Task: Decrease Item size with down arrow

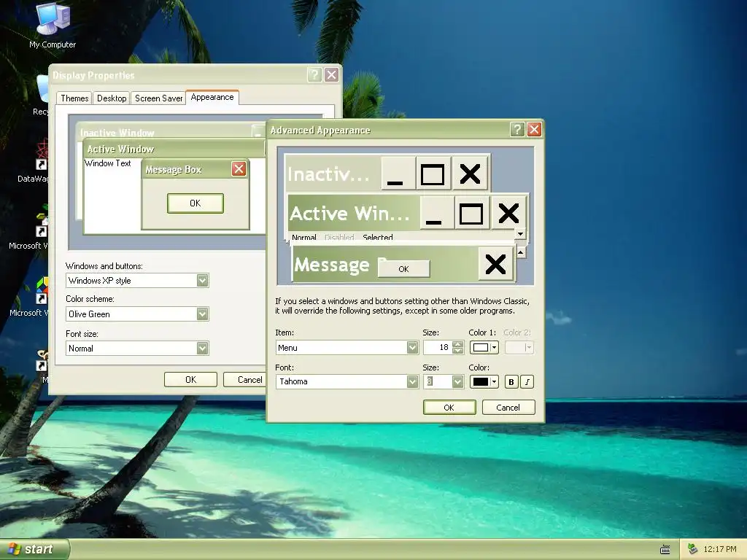Action: [458, 351]
